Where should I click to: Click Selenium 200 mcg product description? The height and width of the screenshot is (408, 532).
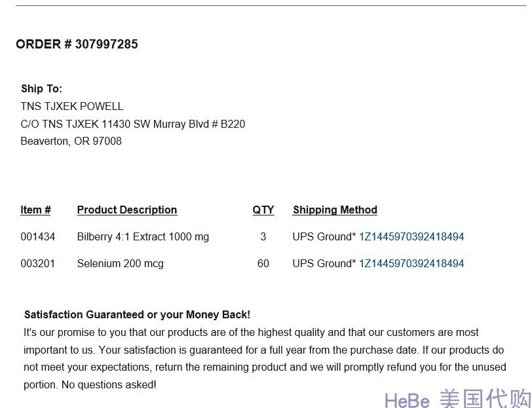120,263
